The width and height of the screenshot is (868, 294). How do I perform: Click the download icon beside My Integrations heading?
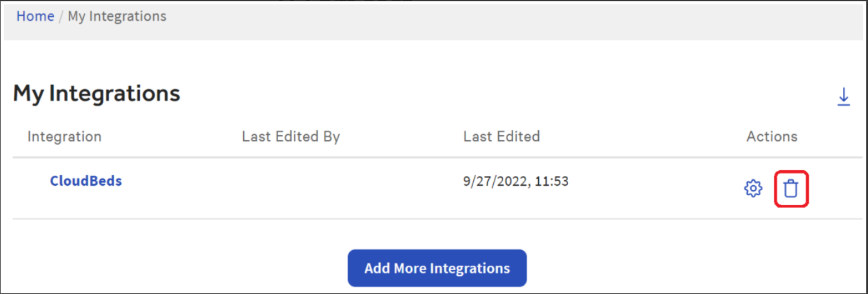click(x=843, y=97)
